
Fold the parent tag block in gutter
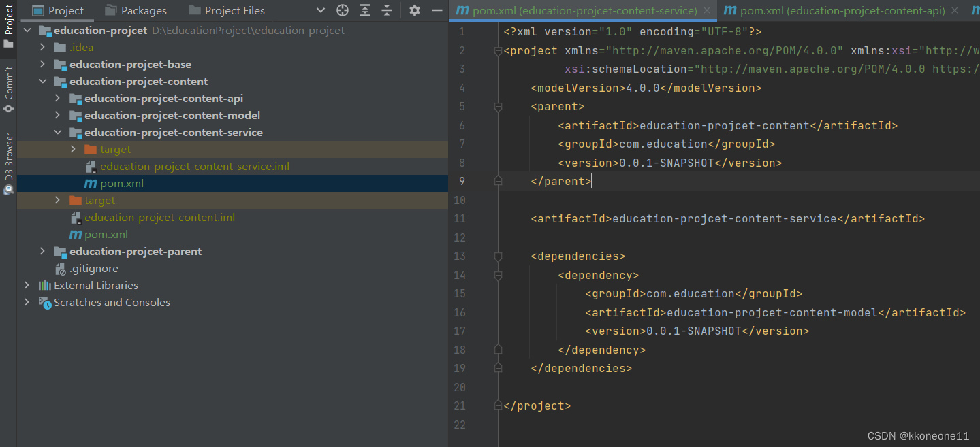(x=498, y=107)
